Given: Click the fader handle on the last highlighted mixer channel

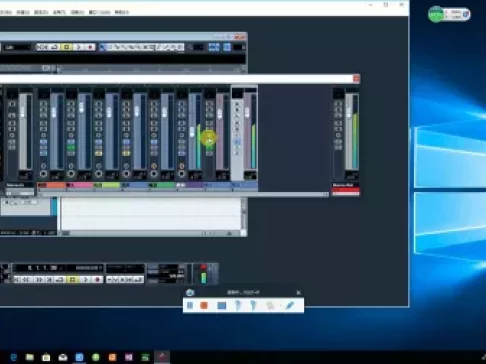Looking at the screenshot, I should click(247, 112).
